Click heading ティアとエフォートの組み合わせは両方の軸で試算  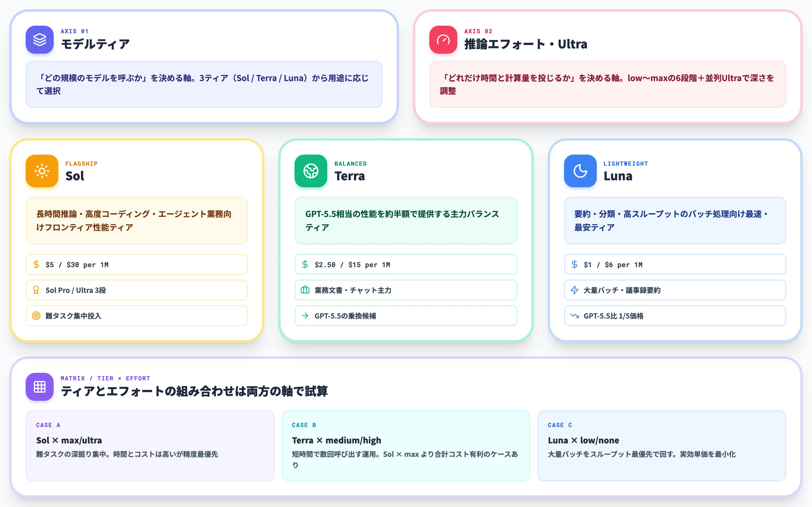tap(194, 391)
